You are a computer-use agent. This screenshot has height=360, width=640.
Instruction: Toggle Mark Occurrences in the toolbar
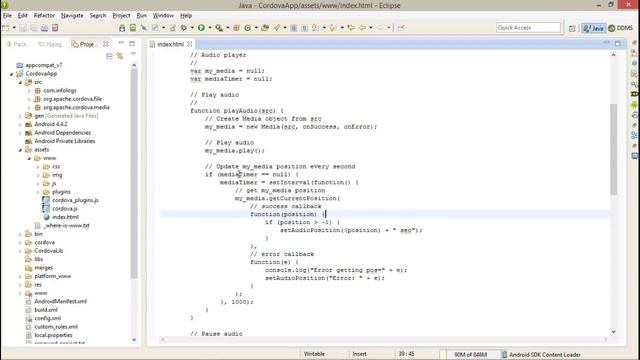(x=294, y=28)
